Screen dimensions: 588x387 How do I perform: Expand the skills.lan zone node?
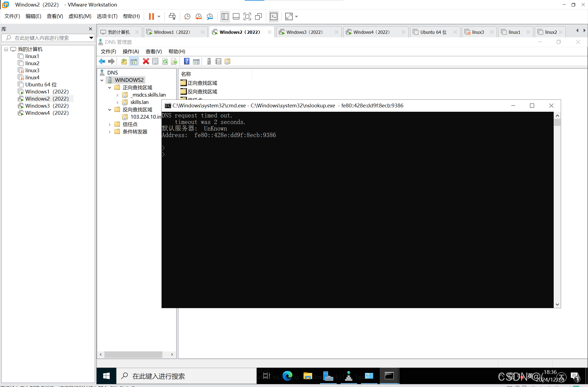pos(117,102)
